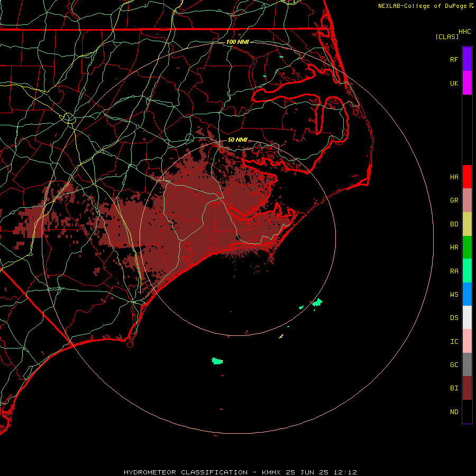Click the UK legend label

454,83
